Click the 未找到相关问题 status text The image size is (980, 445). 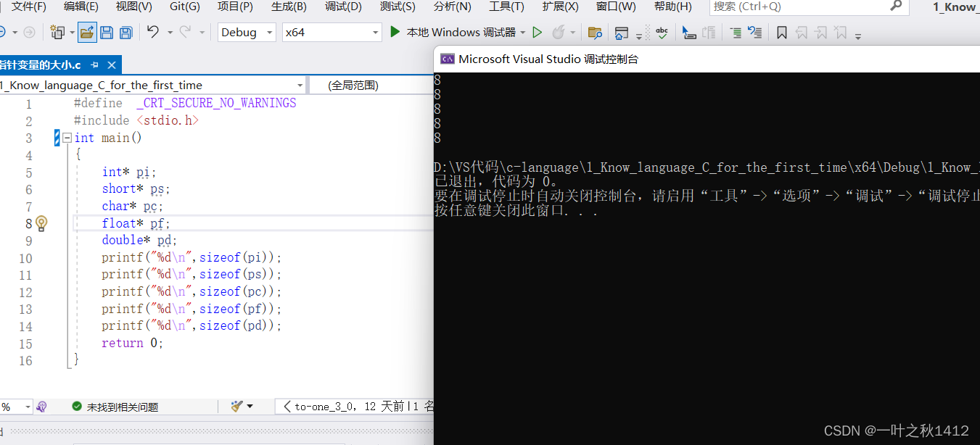122,407
